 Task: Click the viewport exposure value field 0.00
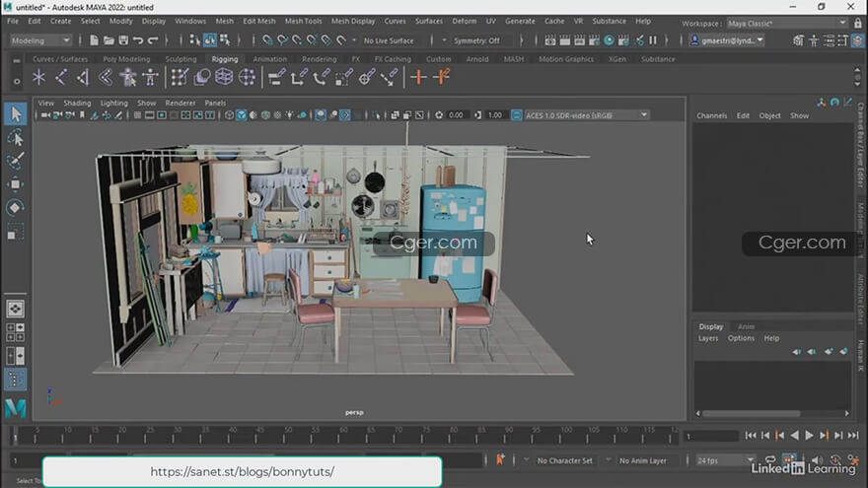tap(456, 115)
